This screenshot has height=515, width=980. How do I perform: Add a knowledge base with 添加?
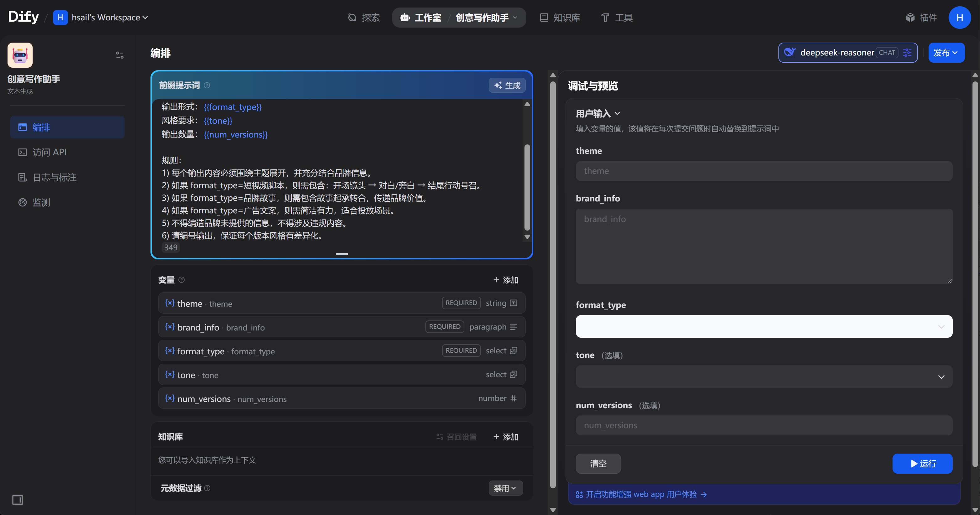coord(506,437)
